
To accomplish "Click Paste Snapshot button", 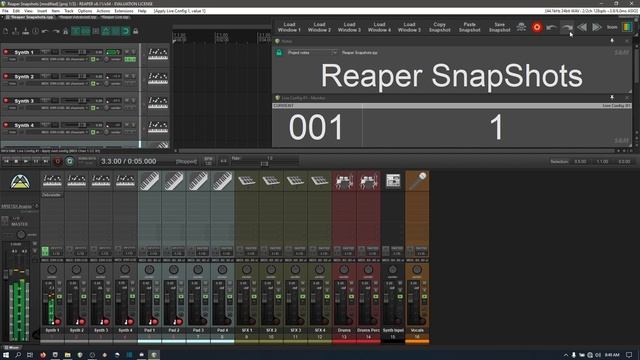I will tap(469, 27).
